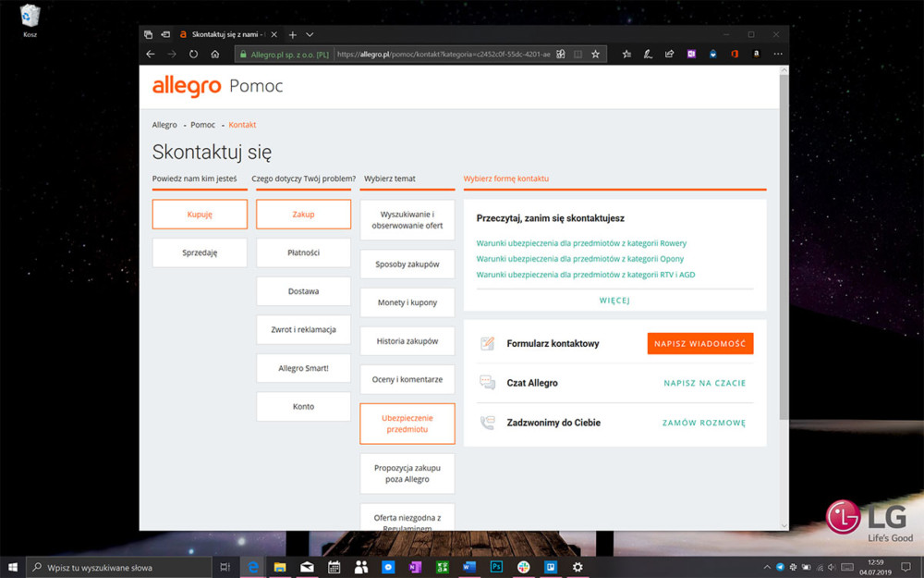Image resolution: width=924 pixels, height=578 pixels.
Task: Select the Sprzedaję option
Action: [200, 252]
